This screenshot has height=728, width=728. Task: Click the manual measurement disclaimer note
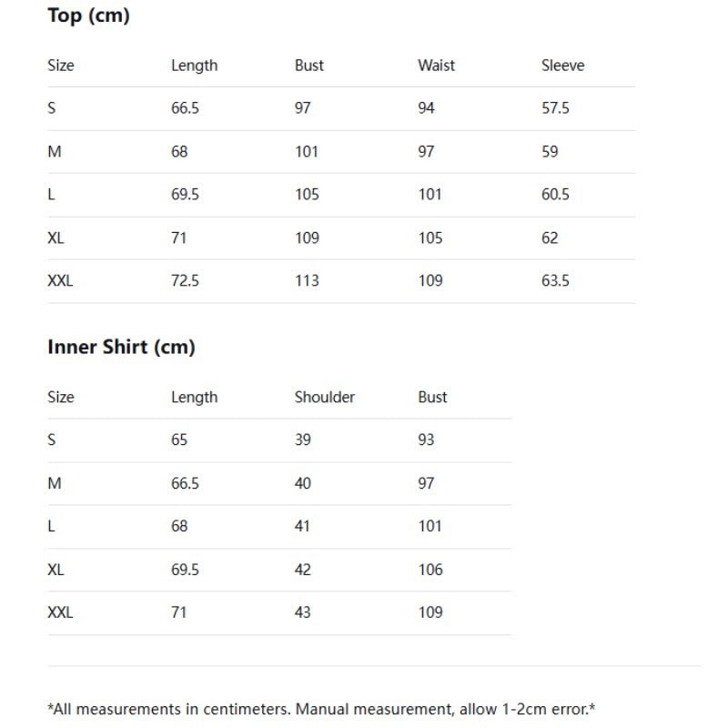pyautogui.click(x=321, y=710)
